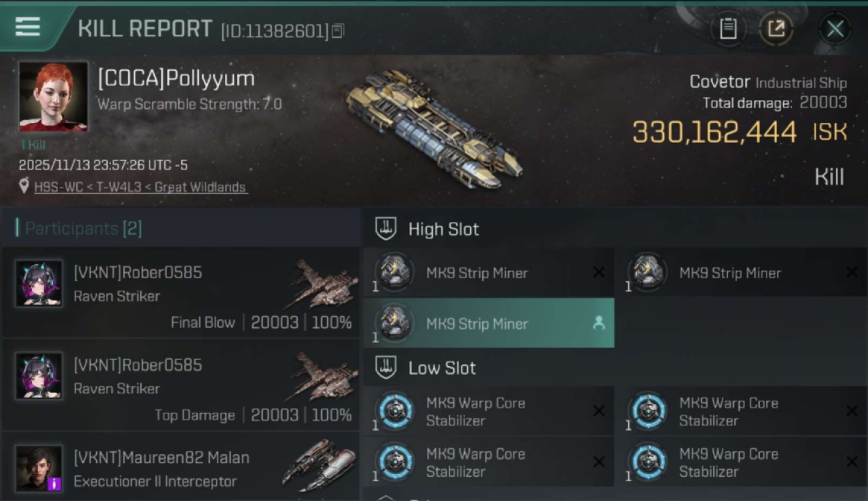The image size is (868, 501).
Task: Open Rober0585 Top Damage participant entry
Action: tap(181, 384)
